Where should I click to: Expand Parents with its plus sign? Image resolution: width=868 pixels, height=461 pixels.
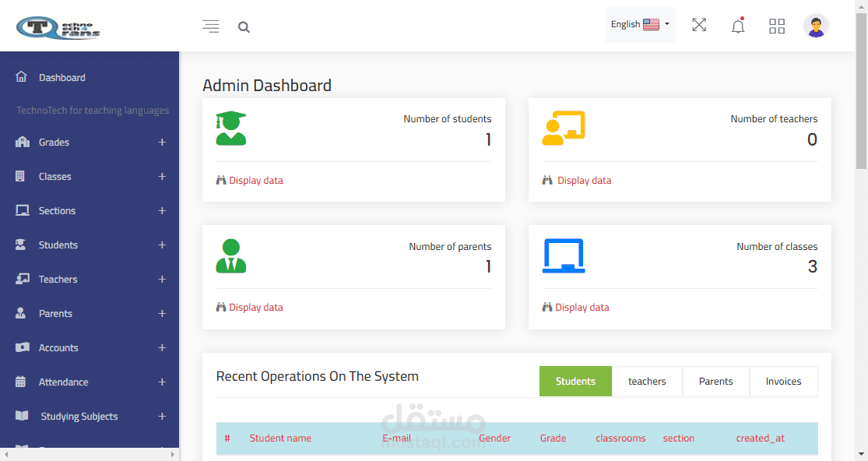tap(162, 314)
